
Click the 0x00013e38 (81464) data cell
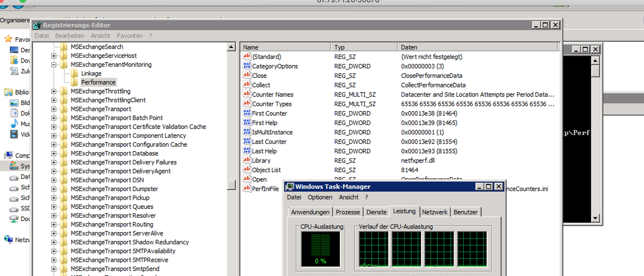coord(429,113)
